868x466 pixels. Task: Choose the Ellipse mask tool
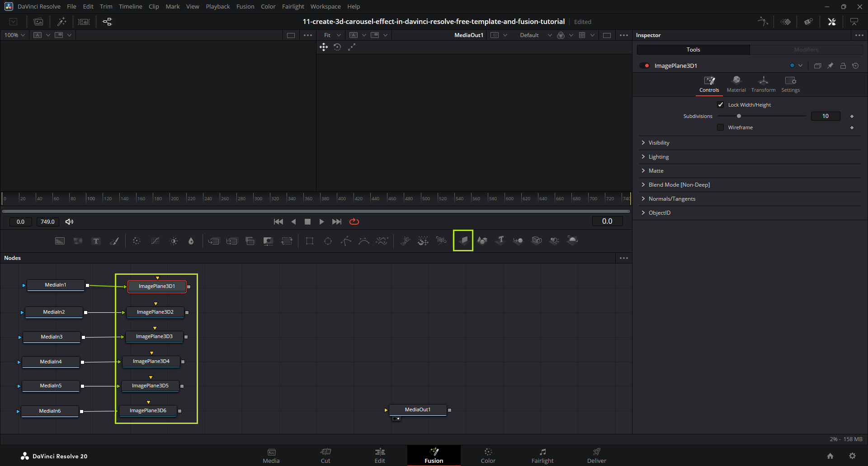(x=328, y=241)
